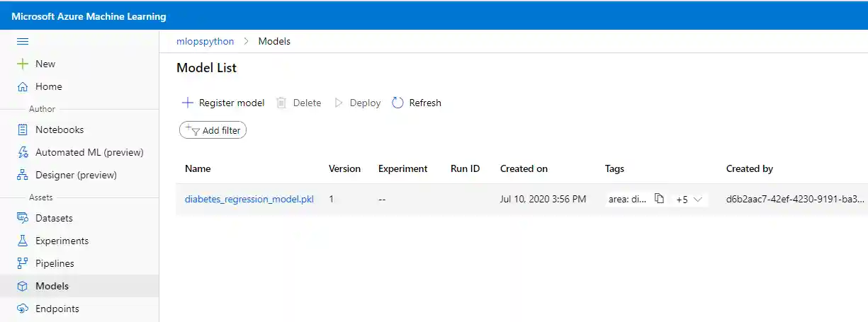The height and width of the screenshot is (322, 868).
Task: Go to Datasets in Assets
Action: click(54, 218)
